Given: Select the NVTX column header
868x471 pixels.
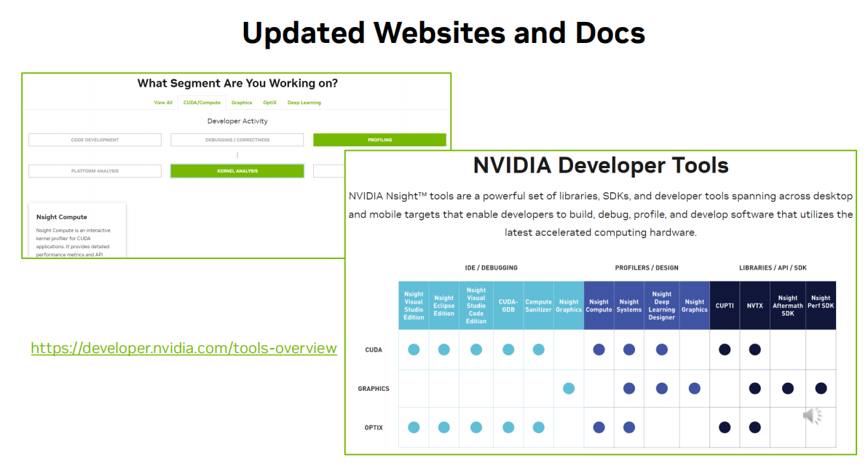Looking at the screenshot, I should coord(754,306).
